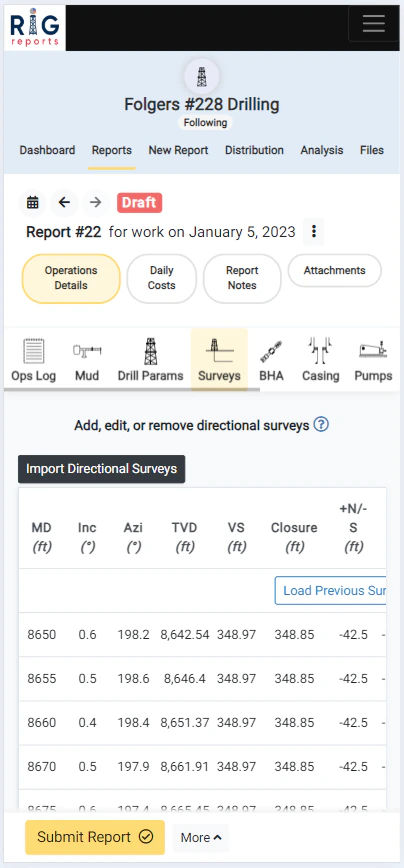Click the MD cell 8650
The image size is (404, 868).
click(42, 634)
